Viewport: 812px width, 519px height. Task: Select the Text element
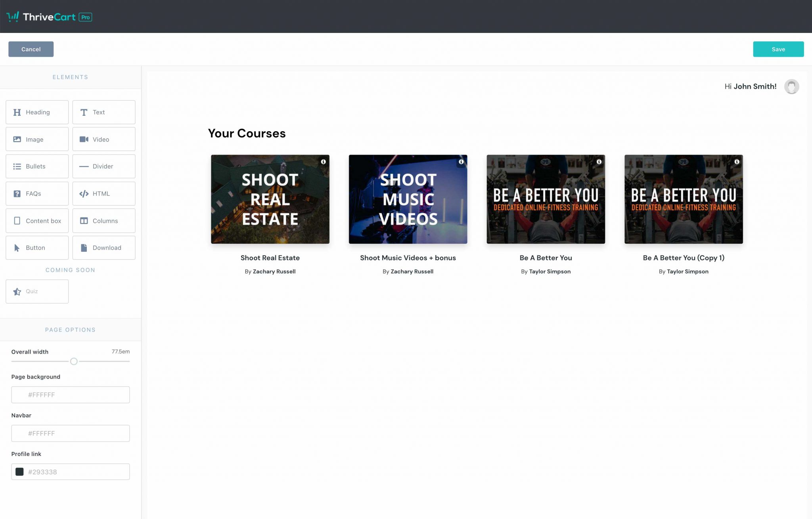[x=103, y=112]
